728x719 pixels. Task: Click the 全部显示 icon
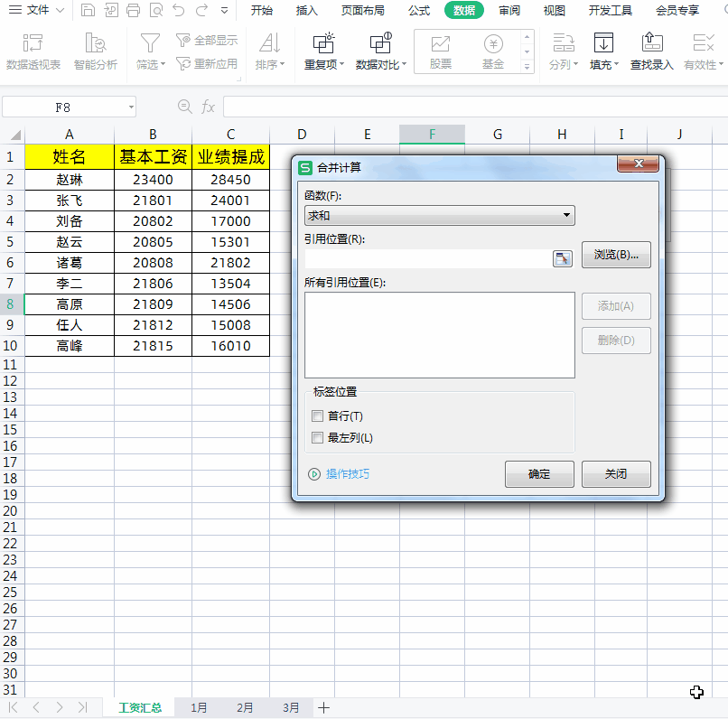click(x=183, y=41)
